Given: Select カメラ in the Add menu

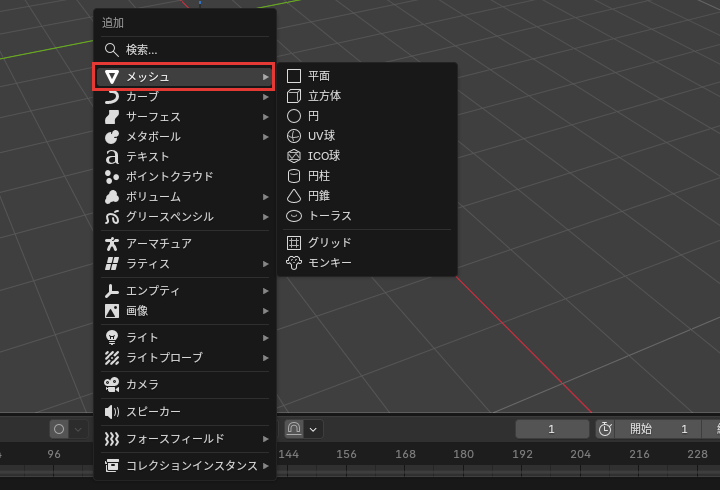Looking at the screenshot, I should coord(185,384).
